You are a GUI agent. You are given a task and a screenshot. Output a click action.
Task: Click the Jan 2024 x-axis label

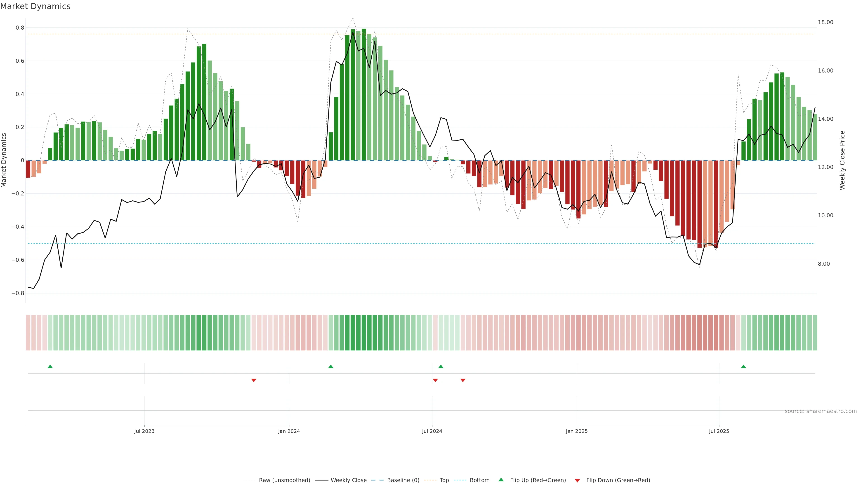coord(289,431)
